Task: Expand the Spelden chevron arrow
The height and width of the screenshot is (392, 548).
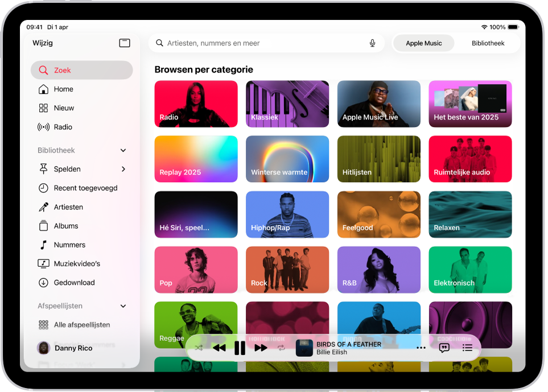Action: coord(123,169)
